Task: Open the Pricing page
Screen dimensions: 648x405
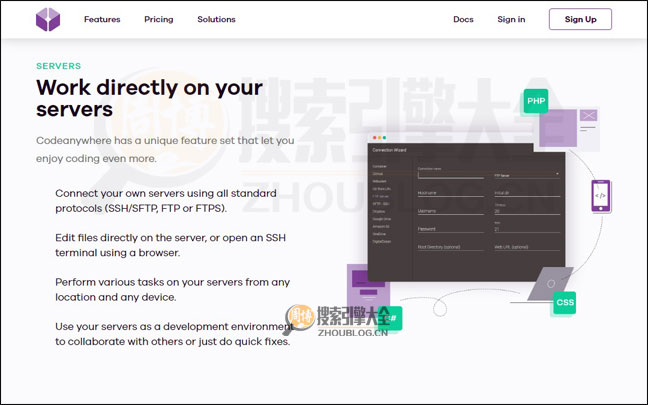Action: [x=159, y=19]
